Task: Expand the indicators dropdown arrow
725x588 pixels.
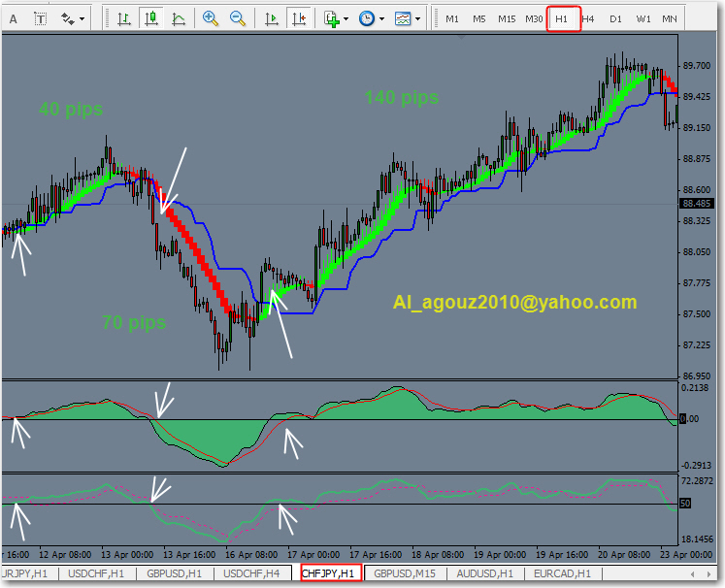Action: click(x=346, y=19)
